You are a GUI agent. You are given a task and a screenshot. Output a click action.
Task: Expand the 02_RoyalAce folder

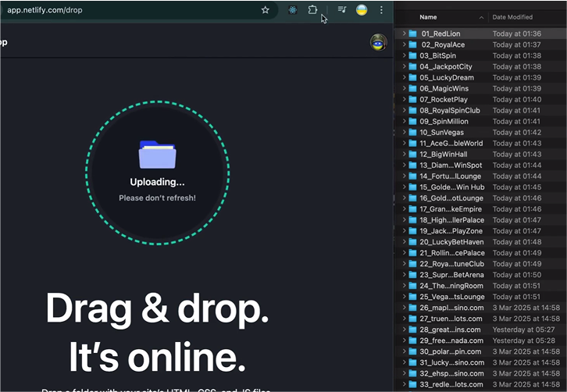(404, 45)
